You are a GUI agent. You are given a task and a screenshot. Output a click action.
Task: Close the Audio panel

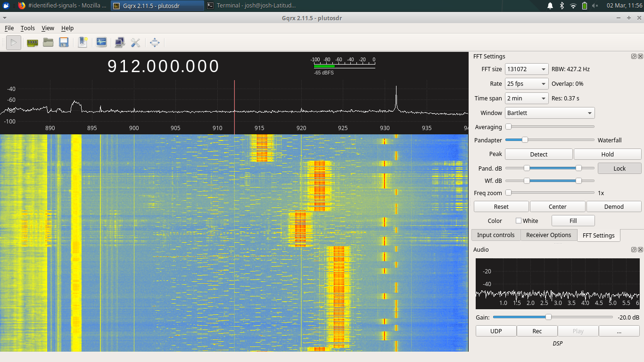[x=640, y=249]
